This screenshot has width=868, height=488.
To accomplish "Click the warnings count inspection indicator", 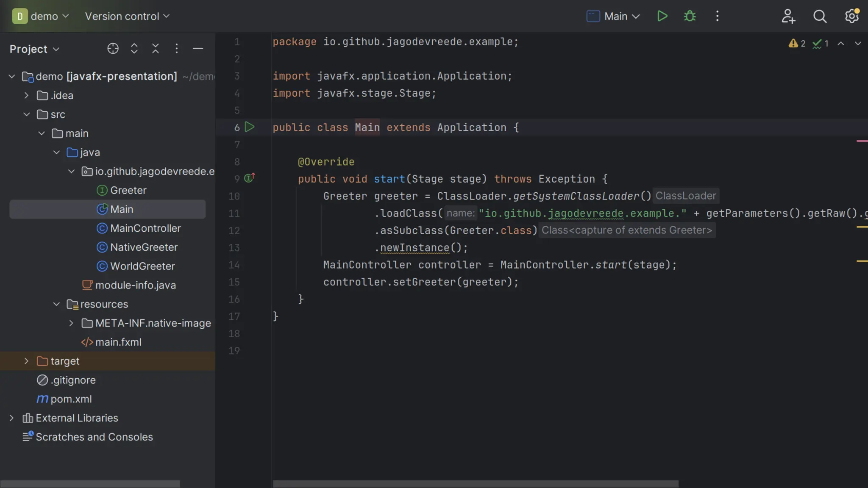I will click(797, 44).
